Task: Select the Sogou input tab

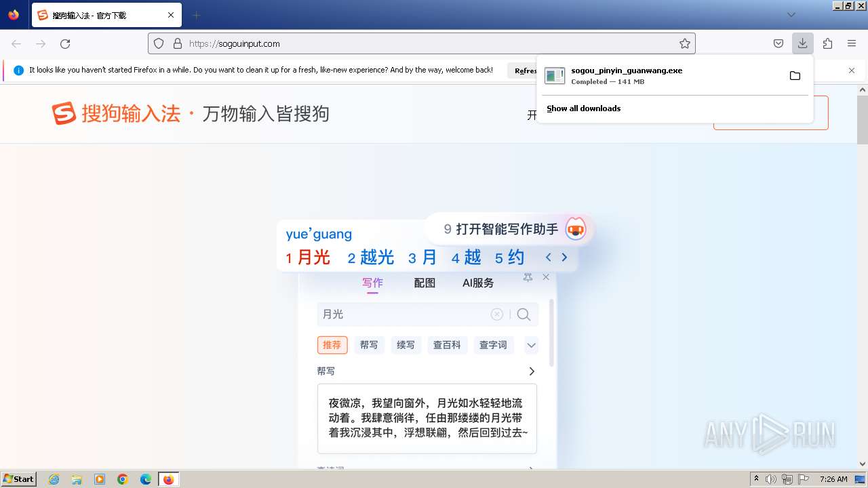Action: pos(105,15)
